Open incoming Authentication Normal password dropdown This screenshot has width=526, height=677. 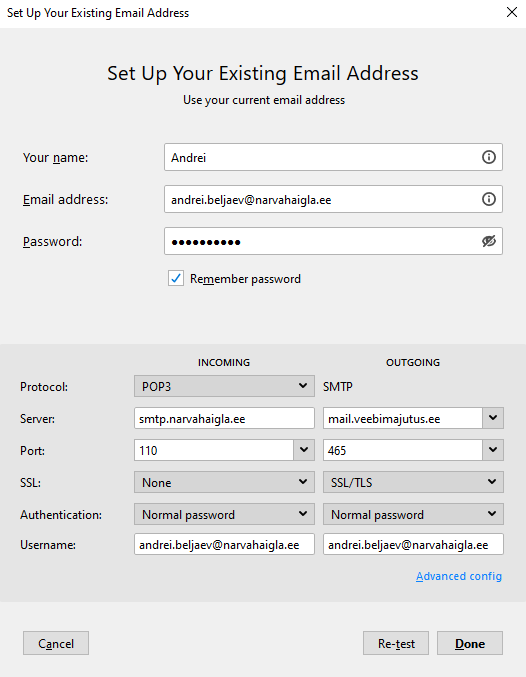[x=224, y=514]
